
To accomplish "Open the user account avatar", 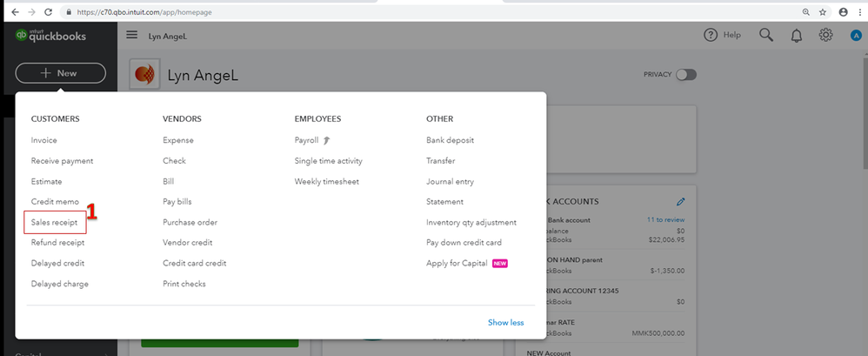I will click(856, 36).
